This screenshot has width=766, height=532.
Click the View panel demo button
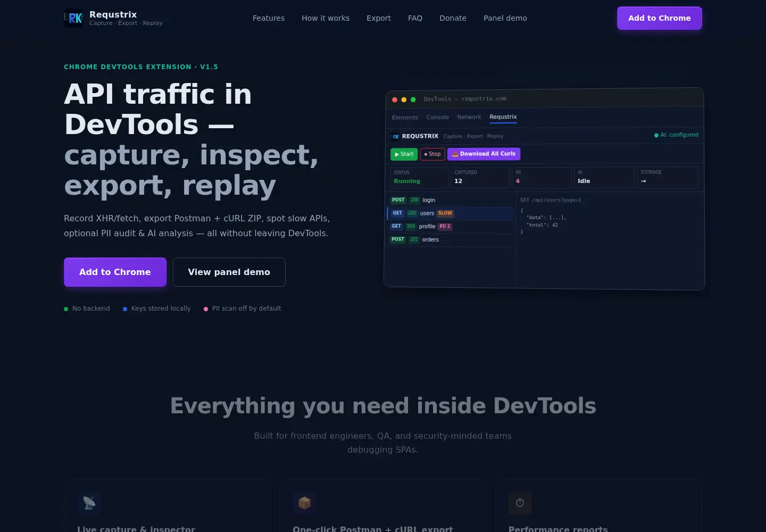tap(229, 272)
